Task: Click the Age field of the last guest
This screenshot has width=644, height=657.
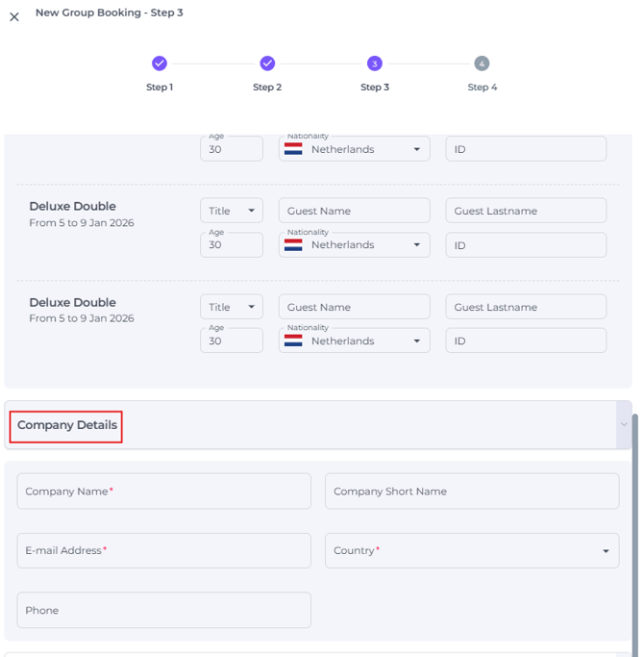Action: pyautogui.click(x=232, y=341)
